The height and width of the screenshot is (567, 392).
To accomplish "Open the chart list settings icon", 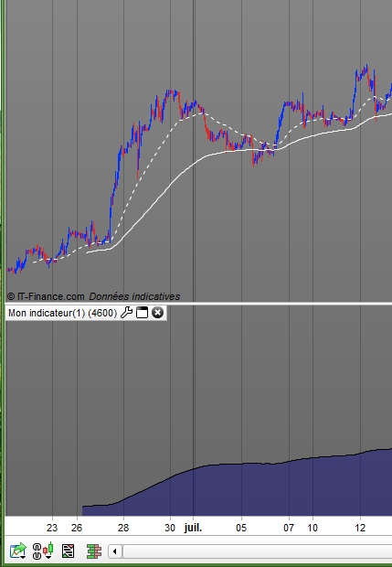I will click(x=68, y=551).
